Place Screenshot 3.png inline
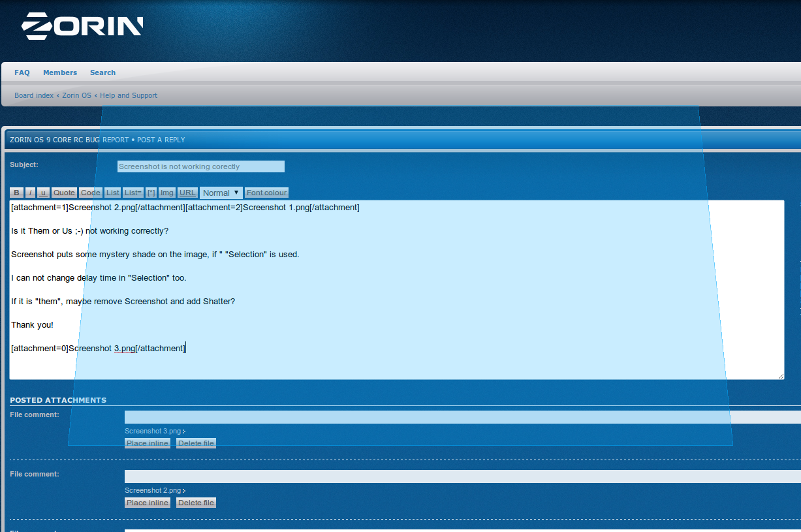 (x=148, y=443)
